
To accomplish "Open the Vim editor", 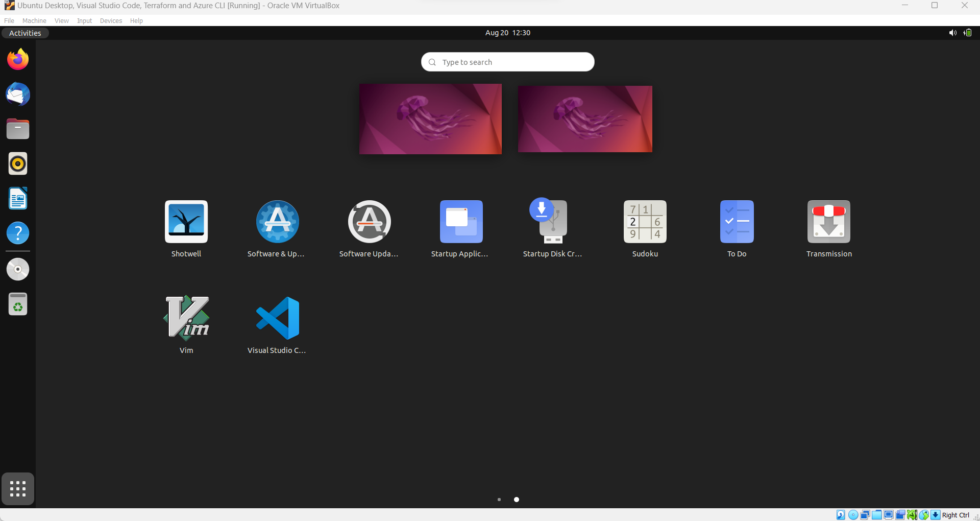I will click(186, 319).
